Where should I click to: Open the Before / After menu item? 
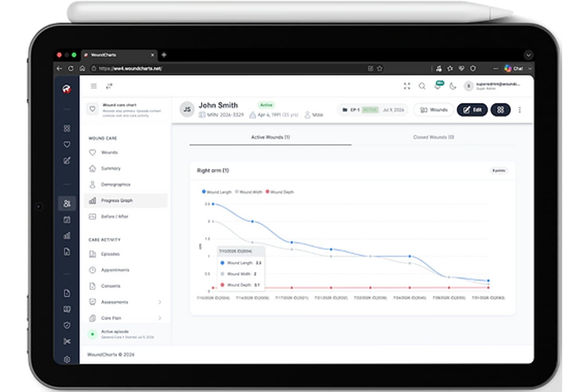click(126, 216)
